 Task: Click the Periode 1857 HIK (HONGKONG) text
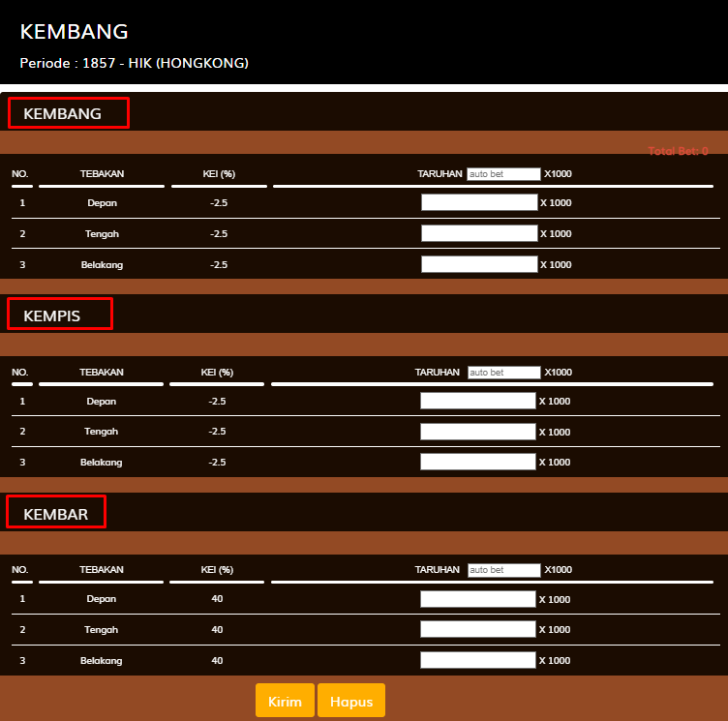pos(135,63)
